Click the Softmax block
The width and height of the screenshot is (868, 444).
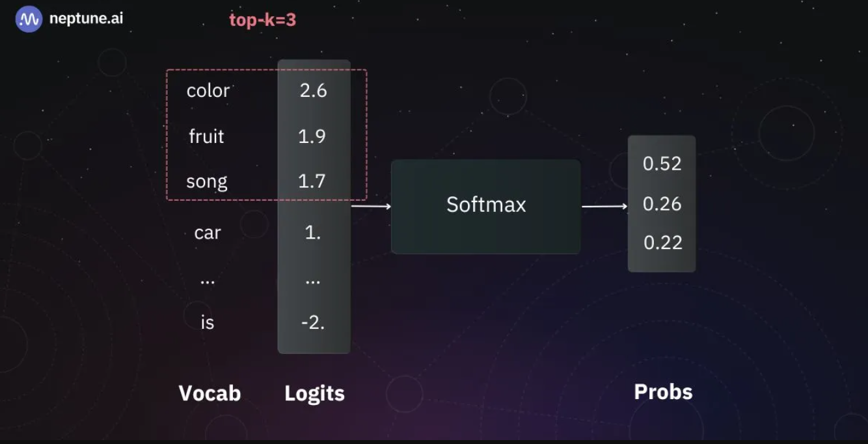coord(485,205)
